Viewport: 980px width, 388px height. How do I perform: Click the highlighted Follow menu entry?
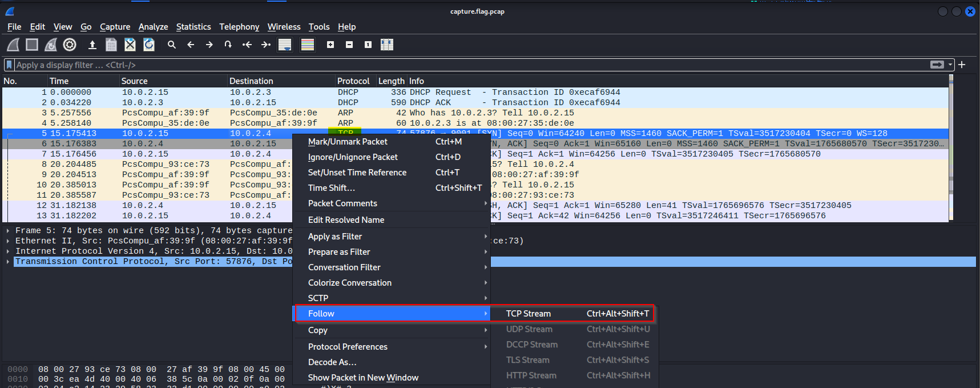pos(392,314)
